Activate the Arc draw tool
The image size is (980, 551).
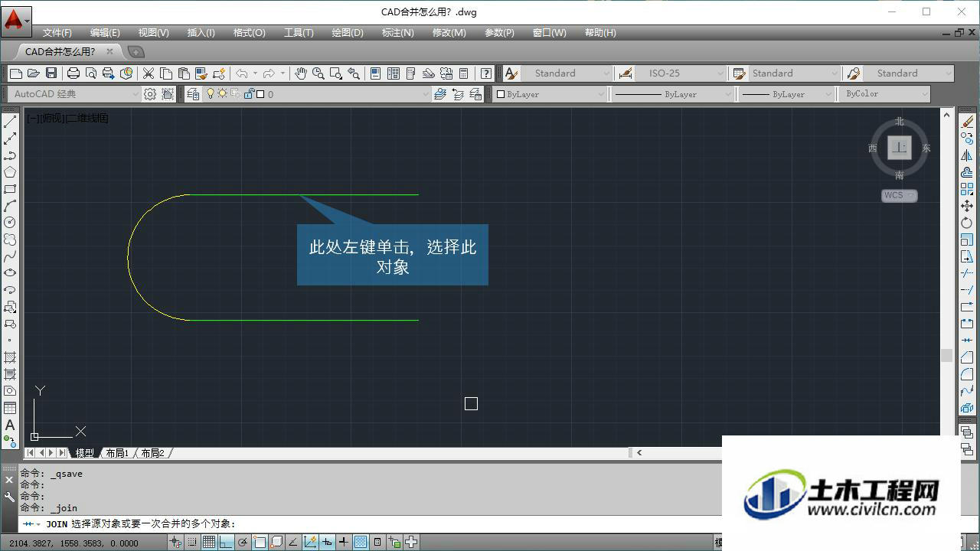pyautogui.click(x=10, y=206)
